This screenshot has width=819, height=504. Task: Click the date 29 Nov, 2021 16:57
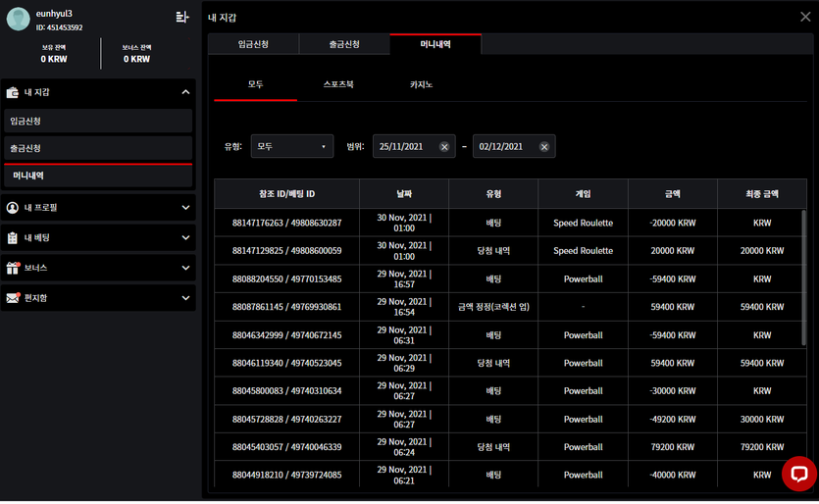[x=404, y=279]
